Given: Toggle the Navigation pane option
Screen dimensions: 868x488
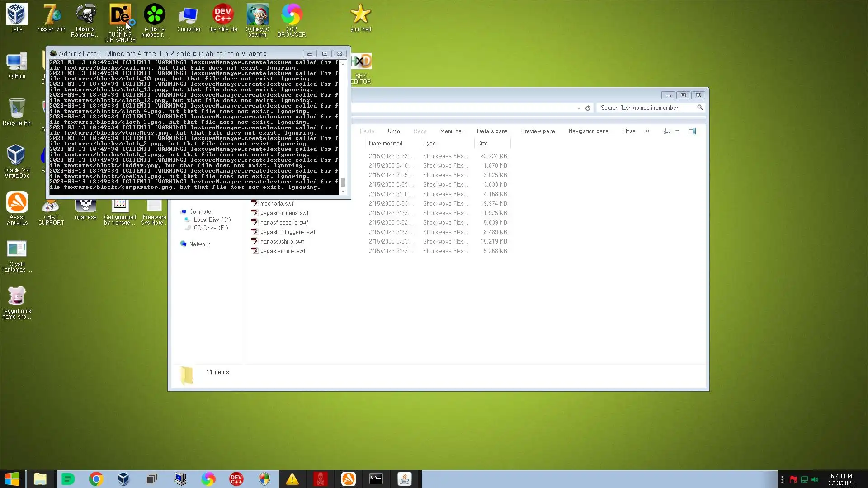Looking at the screenshot, I should (x=588, y=131).
